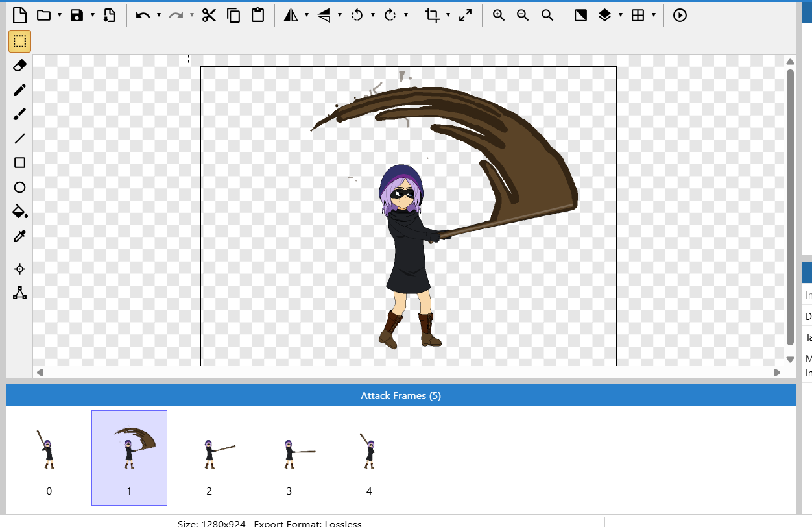The width and height of the screenshot is (812, 527).
Task: Expand the Save options dropdown arrow
Action: point(93,15)
